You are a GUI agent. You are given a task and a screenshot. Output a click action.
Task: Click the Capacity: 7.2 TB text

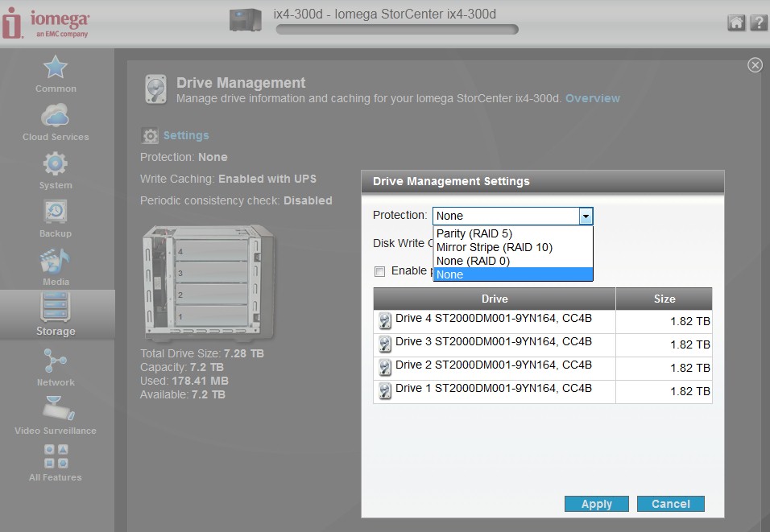click(x=182, y=367)
